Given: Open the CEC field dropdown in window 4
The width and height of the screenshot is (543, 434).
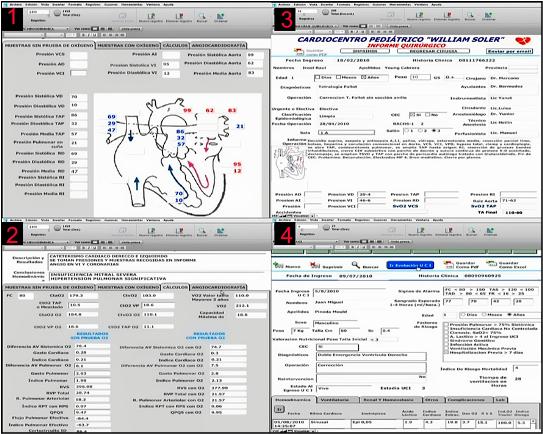Looking at the screenshot, I should [337, 347].
